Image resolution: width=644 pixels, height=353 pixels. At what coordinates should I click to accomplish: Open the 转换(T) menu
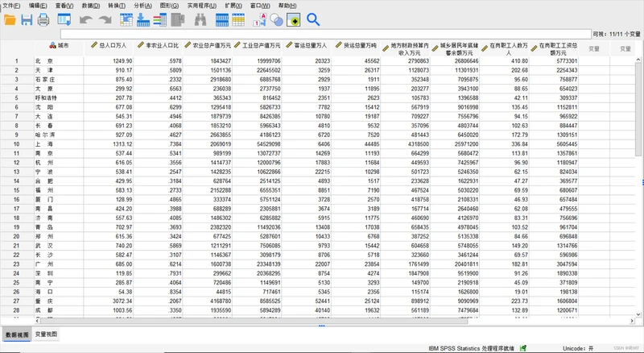point(117,6)
